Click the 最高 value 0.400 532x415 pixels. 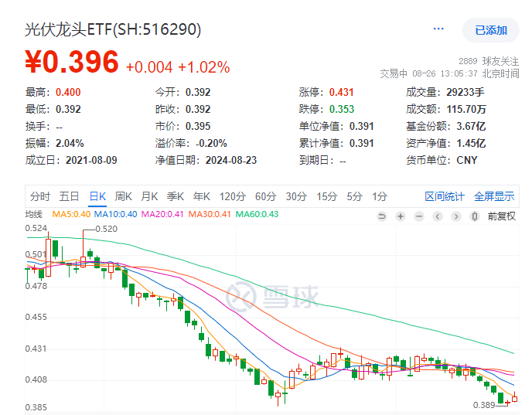(68, 92)
